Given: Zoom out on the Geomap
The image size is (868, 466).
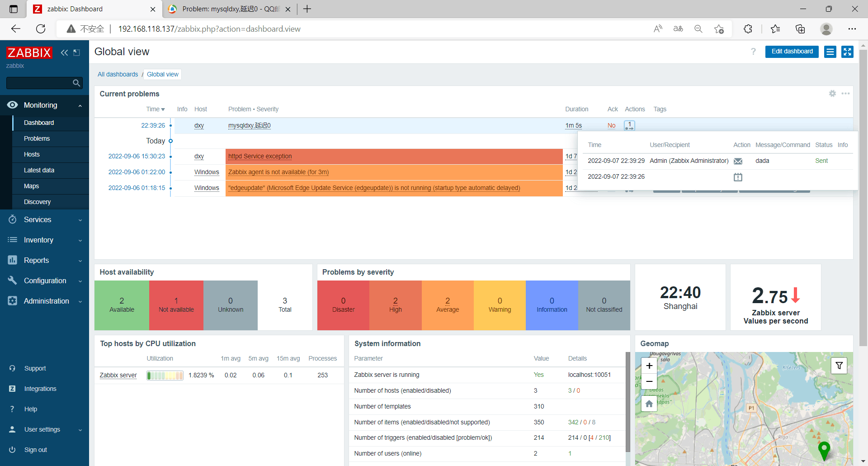Looking at the screenshot, I should 649,381.
